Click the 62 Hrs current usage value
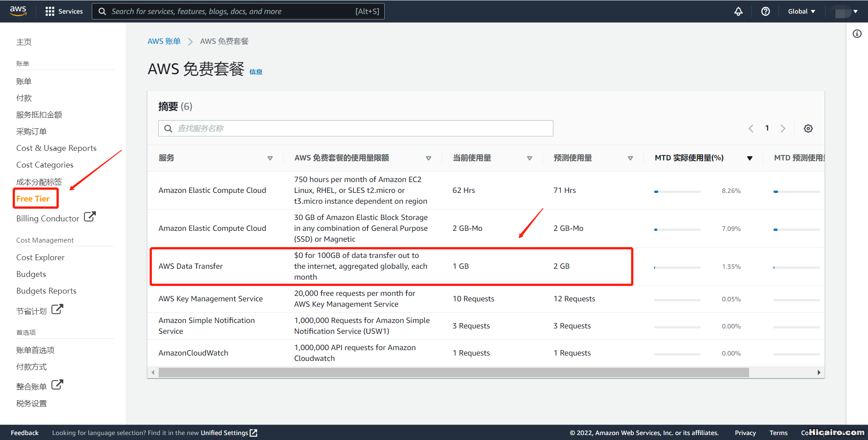Viewport: 868px width, 440px height. (x=464, y=190)
